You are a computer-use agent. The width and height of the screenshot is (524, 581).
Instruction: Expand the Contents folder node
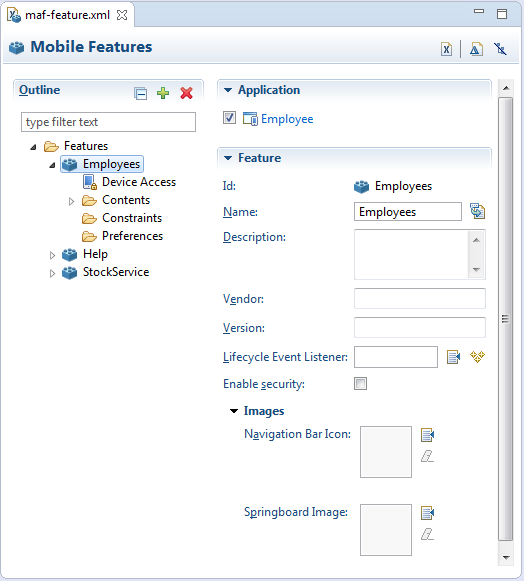(x=72, y=201)
